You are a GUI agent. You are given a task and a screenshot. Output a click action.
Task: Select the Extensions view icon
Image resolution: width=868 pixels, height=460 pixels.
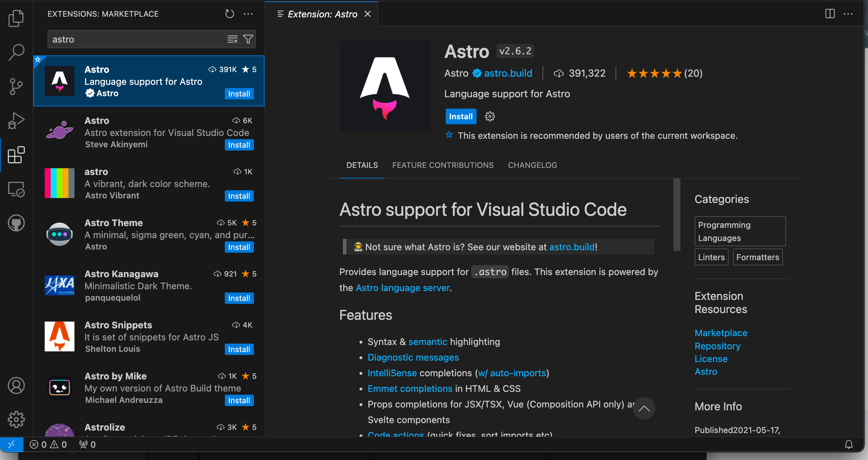click(x=16, y=155)
